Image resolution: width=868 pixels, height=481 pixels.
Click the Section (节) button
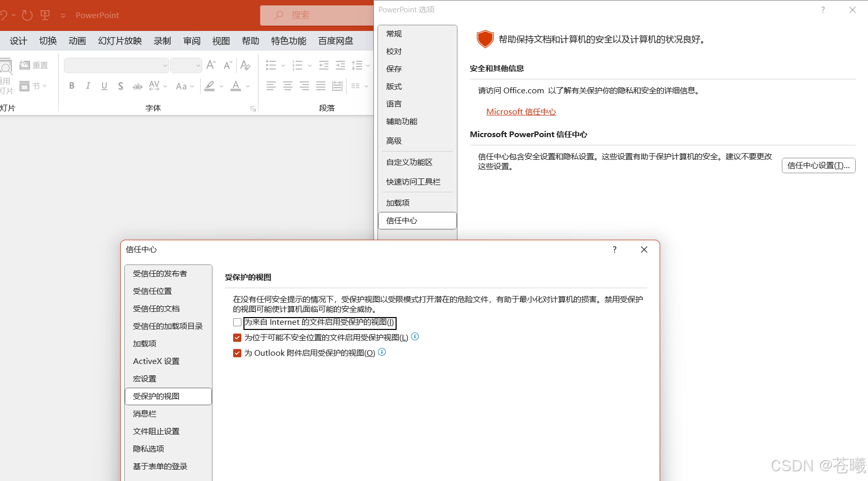34,86
